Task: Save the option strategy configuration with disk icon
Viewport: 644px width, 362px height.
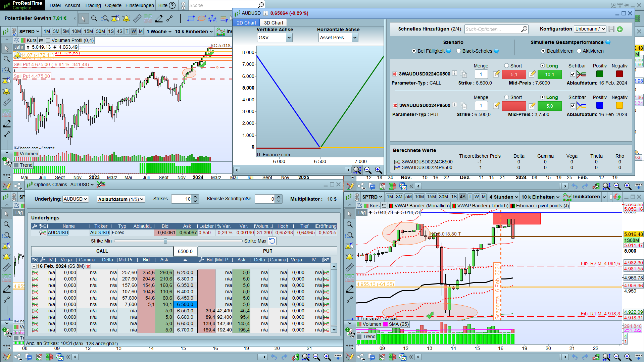Action: [611, 29]
